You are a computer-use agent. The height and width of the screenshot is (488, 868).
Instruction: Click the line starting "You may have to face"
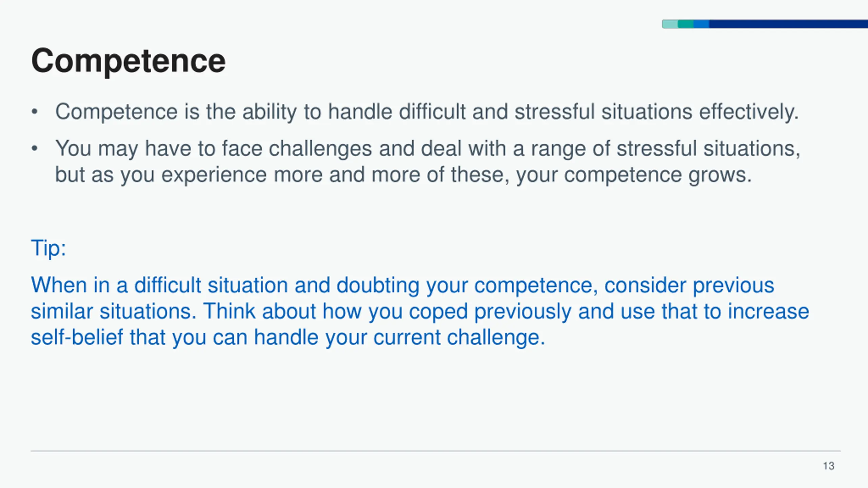(x=427, y=148)
